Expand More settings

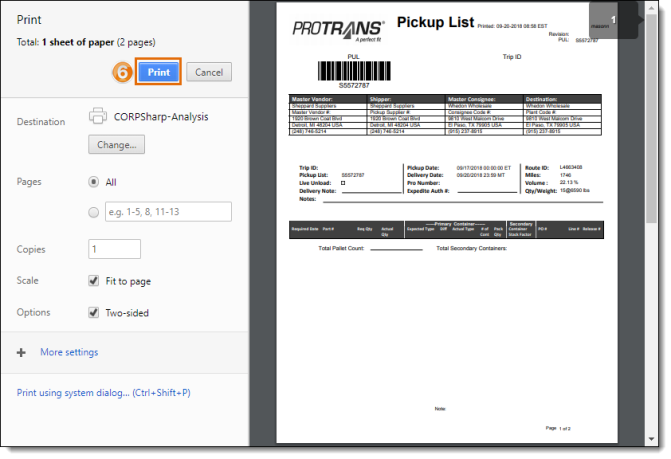(x=69, y=352)
